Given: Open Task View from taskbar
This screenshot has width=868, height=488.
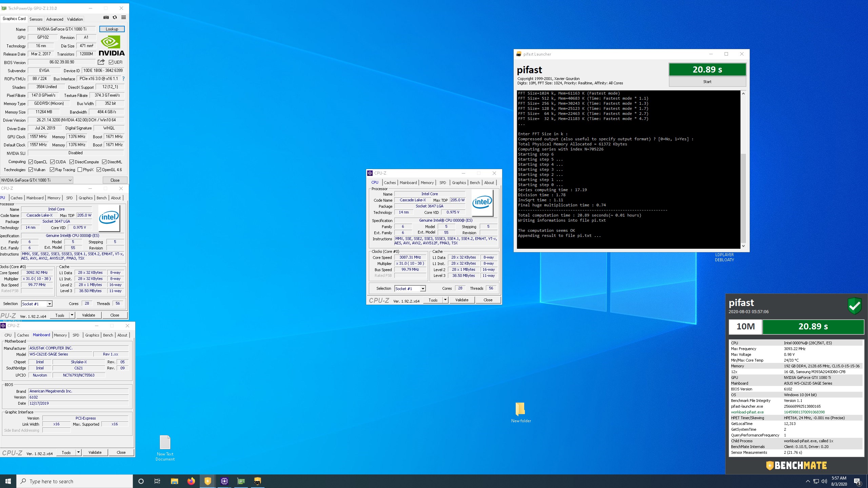Looking at the screenshot, I should 157,481.
